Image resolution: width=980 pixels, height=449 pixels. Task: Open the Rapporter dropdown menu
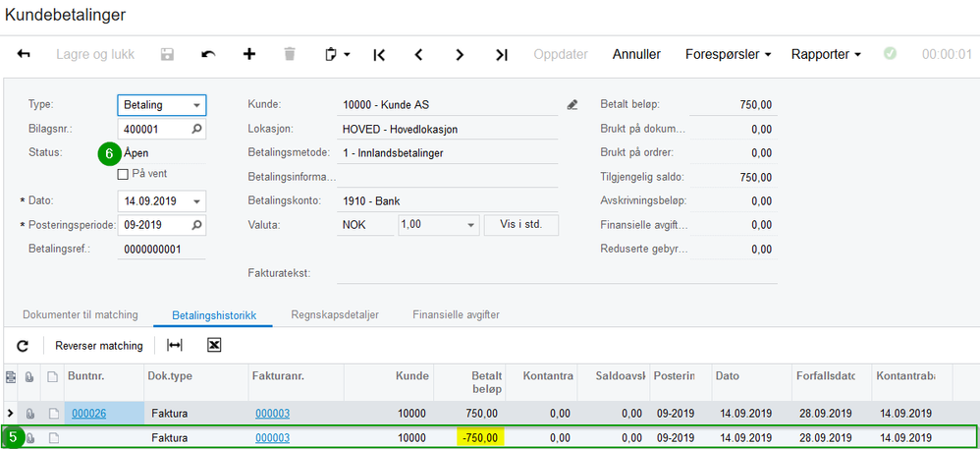(828, 55)
